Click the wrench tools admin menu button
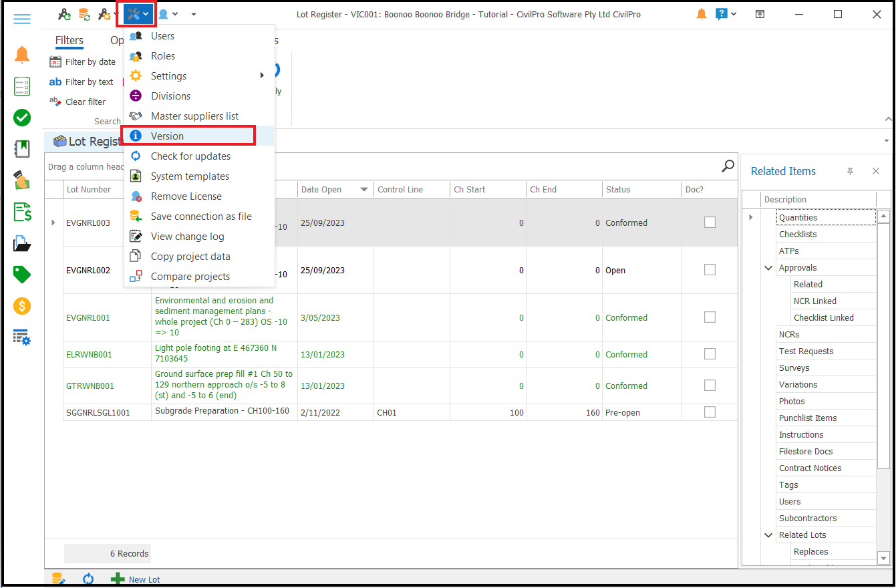The width and height of the screenshot is (896, 588). 137,14
